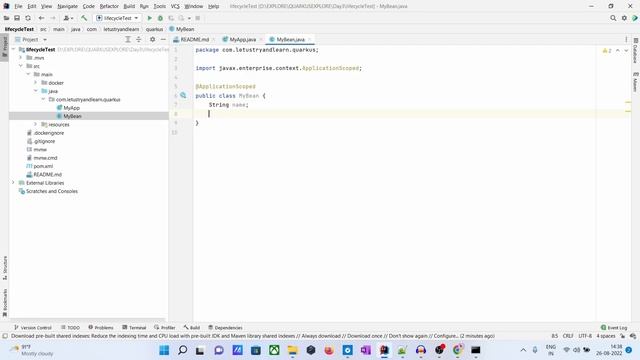
Task: Click CRLF line separator in status bar
Action: (568, 336)
